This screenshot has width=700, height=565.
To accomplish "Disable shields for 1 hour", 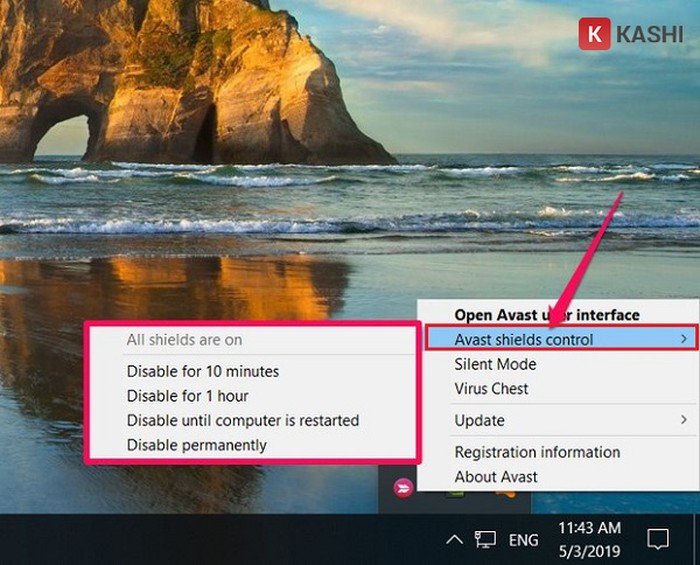I will 188,396.
